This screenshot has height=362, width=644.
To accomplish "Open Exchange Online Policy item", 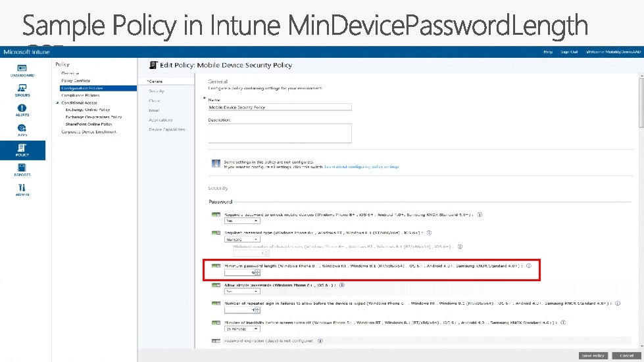I will pyautogui.click(x=87, y=110).
